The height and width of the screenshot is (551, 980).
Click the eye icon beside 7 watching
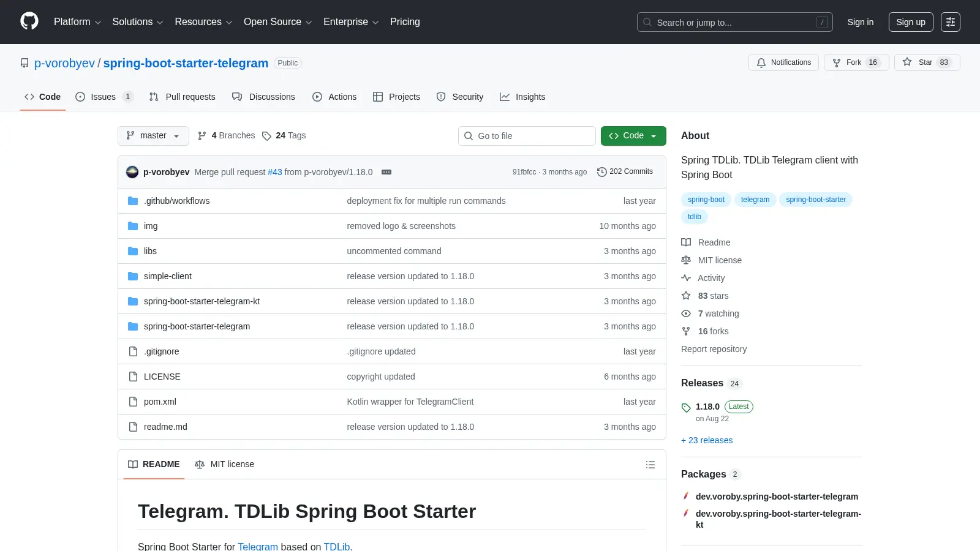pos(686,313)
